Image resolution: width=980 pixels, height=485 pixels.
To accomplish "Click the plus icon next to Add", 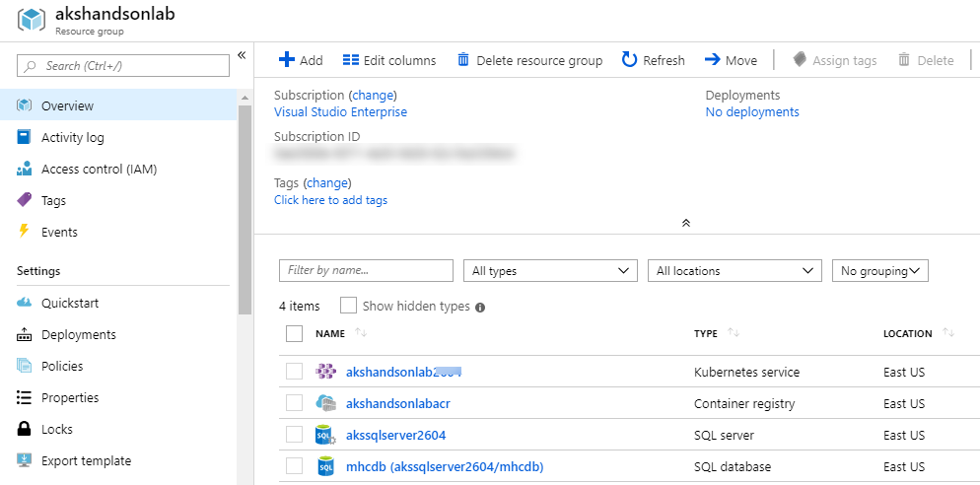I will pos(286,60).
